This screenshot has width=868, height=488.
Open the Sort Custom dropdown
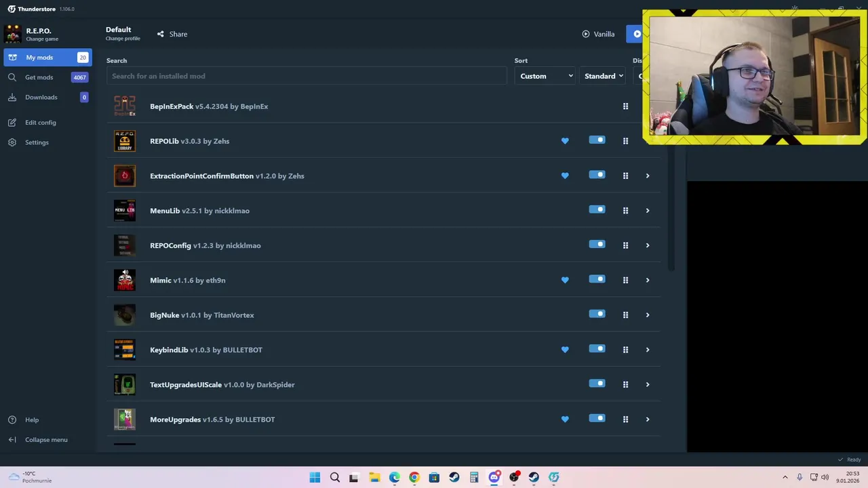pyautogui.click(x=546, y=76)
